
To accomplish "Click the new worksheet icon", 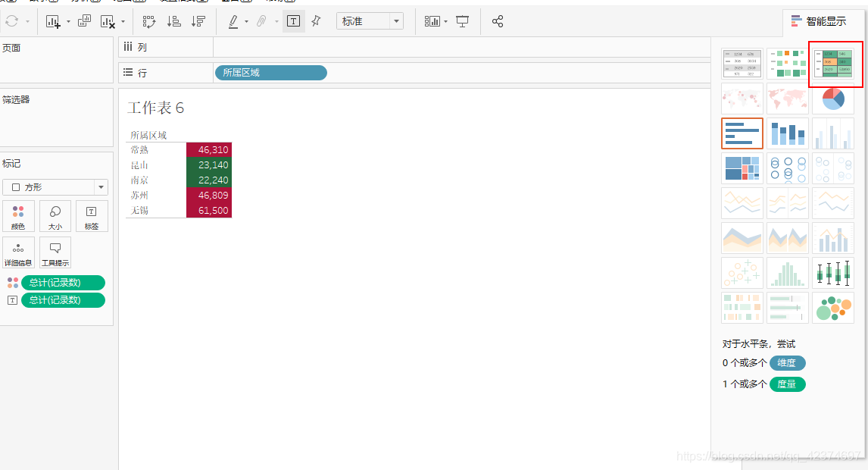I will click(53, 22).
